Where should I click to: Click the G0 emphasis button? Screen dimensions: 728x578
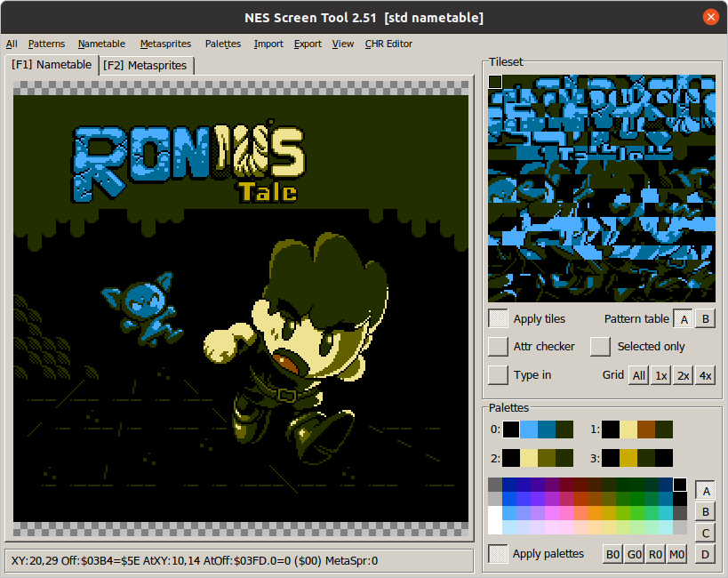(634, 554)
